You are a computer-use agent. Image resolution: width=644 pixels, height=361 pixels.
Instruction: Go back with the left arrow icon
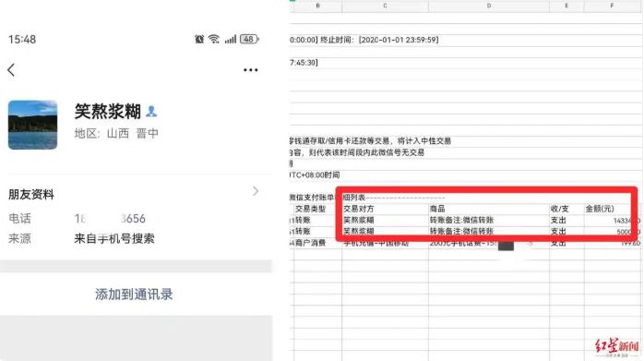coord(11,70)
